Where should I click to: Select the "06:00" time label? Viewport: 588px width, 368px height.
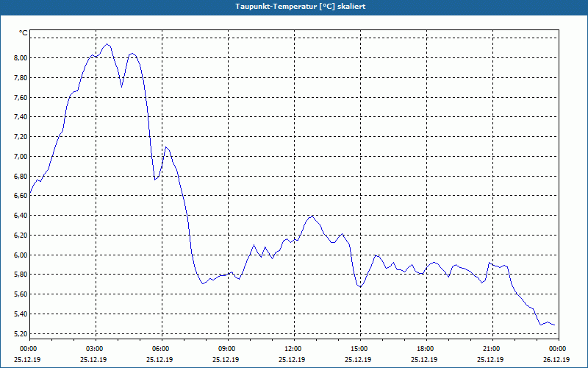(160, 349)
